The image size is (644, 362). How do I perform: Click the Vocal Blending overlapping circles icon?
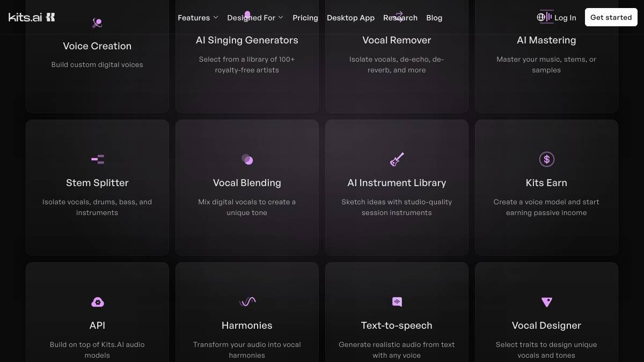click(x=247, y=159)
